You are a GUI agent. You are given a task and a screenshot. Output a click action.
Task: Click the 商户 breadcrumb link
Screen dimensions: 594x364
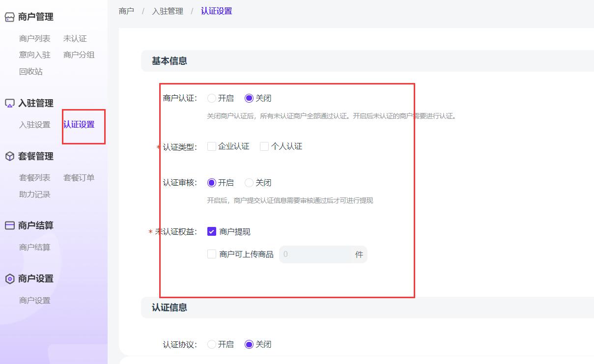(126, 11)
